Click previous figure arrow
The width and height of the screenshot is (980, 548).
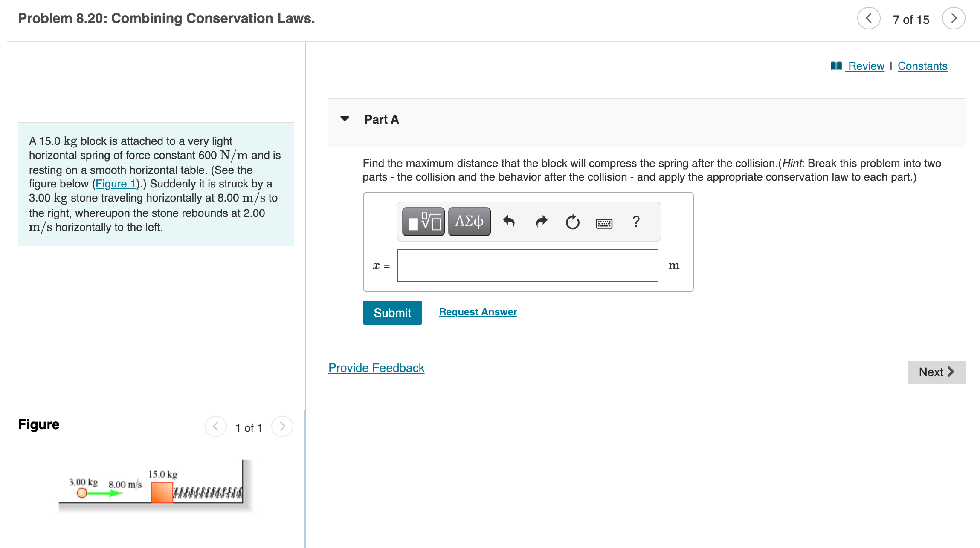[216, 426]
